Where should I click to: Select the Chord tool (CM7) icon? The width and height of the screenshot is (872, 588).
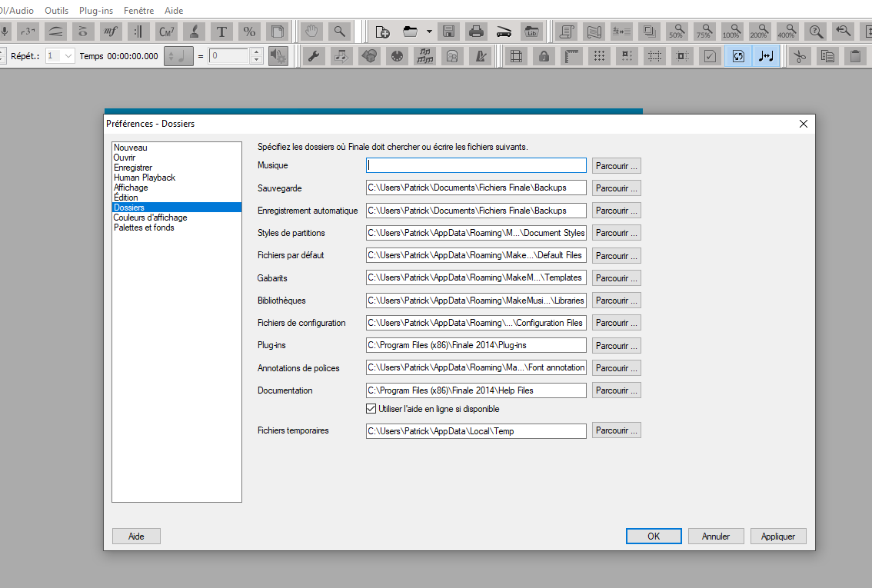pos(166,32)
